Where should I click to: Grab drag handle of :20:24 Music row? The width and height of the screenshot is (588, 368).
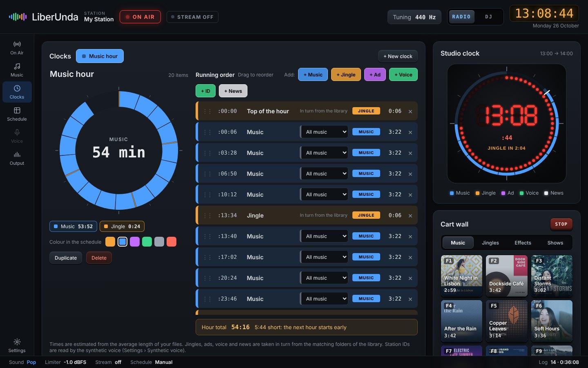[x=207, y=278]
